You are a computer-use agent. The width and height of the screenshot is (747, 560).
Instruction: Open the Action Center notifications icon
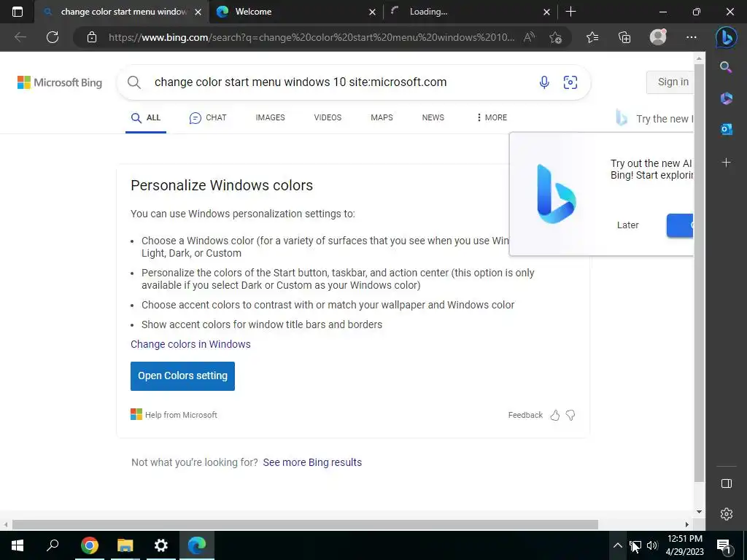pos(723,545)
